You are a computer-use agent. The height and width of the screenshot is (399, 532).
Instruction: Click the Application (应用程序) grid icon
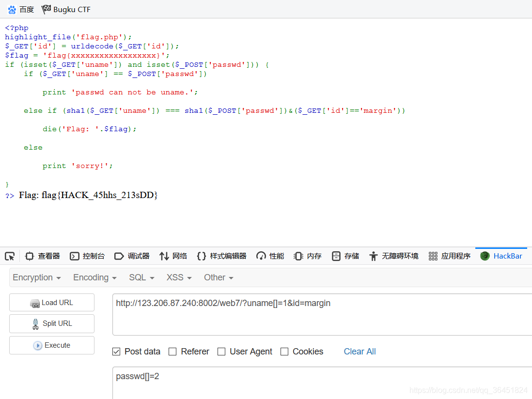point(433,256)
